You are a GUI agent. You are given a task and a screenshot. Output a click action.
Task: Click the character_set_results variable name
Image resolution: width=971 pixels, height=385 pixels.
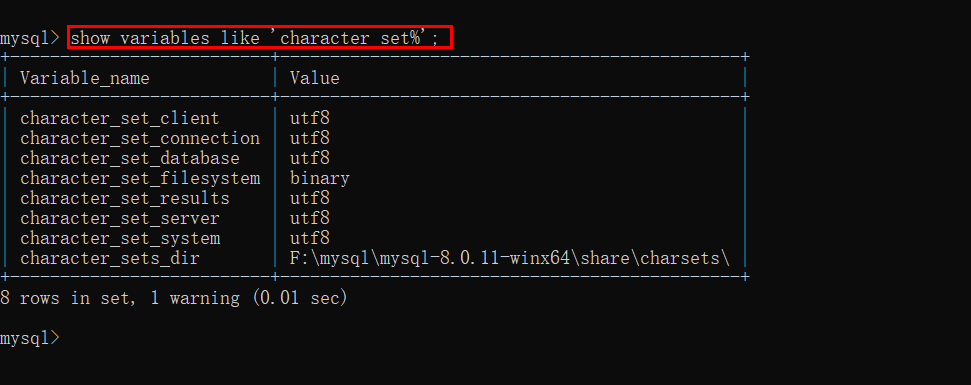(124, 198)
